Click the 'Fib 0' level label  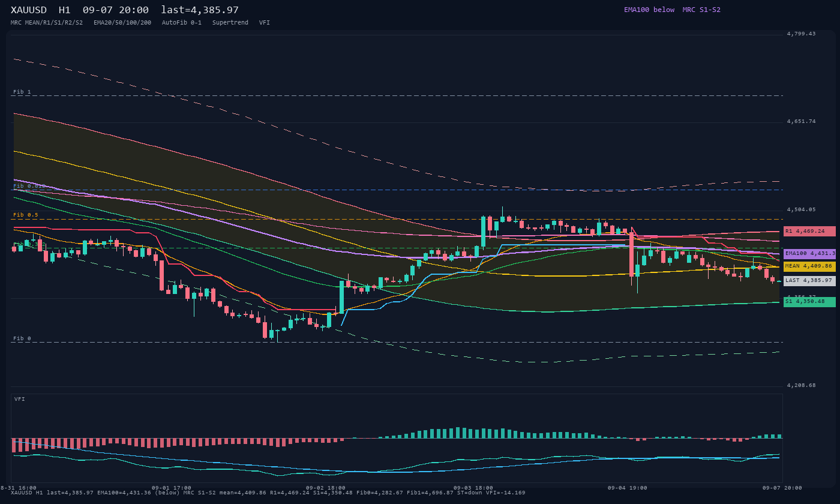22,338
